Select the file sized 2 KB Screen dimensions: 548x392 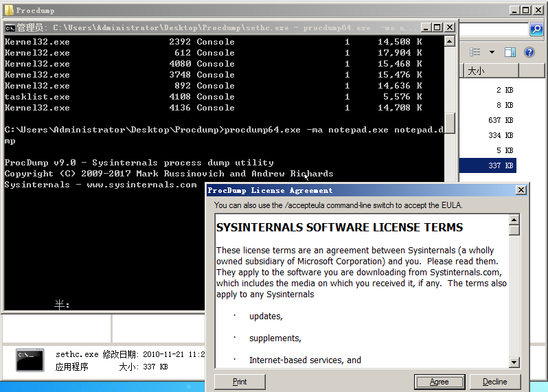click(x=505, y=90)
